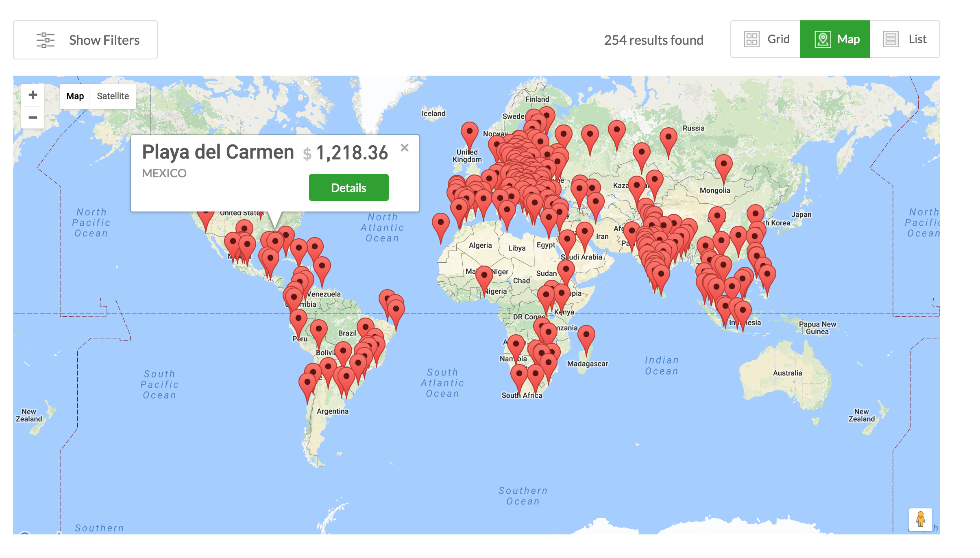
Task: Click the map pin over Nigeria
Action: (484, 276)
